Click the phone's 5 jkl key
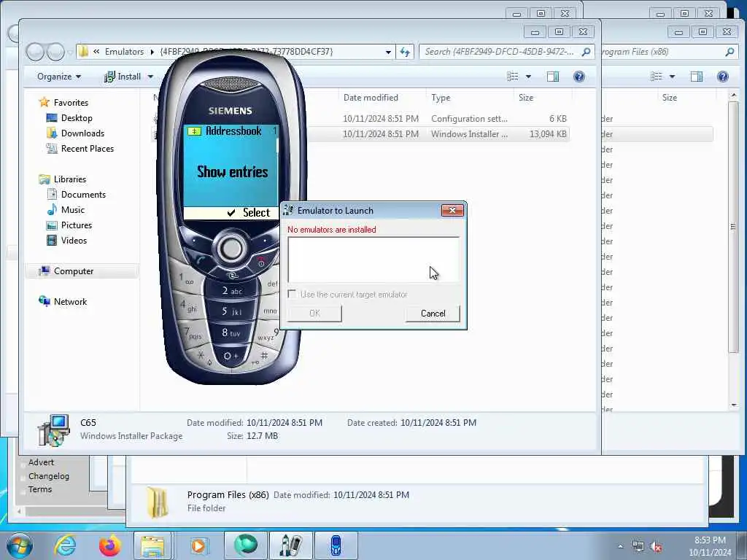The image size is (747, 560). [x=231, y=312]
